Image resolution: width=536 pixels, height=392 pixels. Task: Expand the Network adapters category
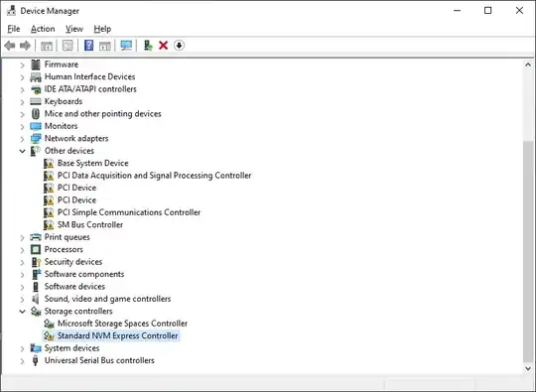[x=22, y=138]
